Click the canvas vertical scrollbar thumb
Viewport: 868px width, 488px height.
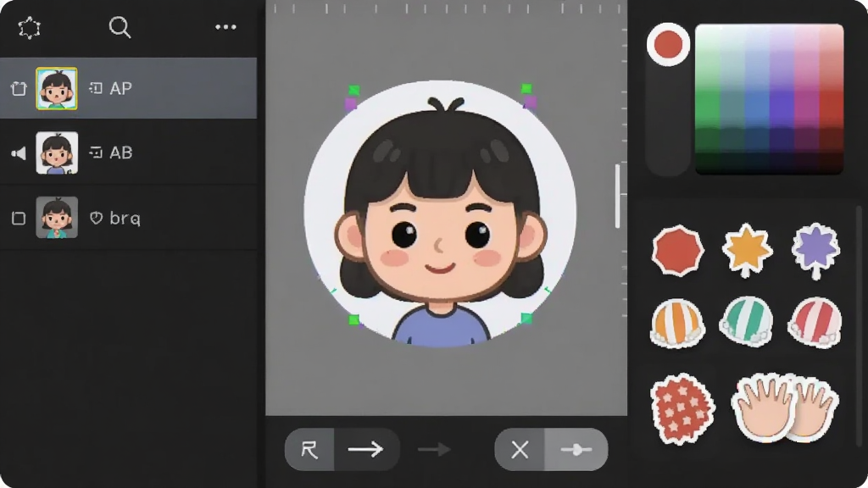tap(617, 196)
